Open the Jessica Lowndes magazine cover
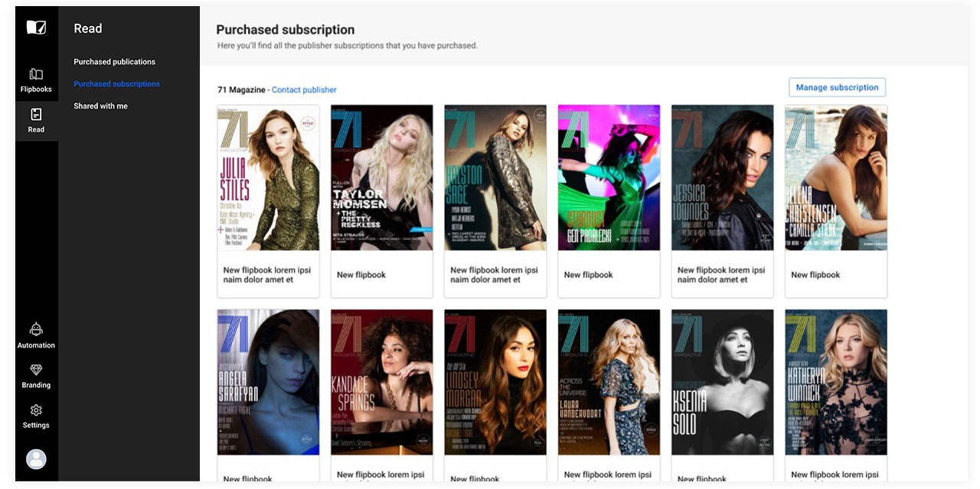The image size is (980, 489). click(x=722, y=178)
